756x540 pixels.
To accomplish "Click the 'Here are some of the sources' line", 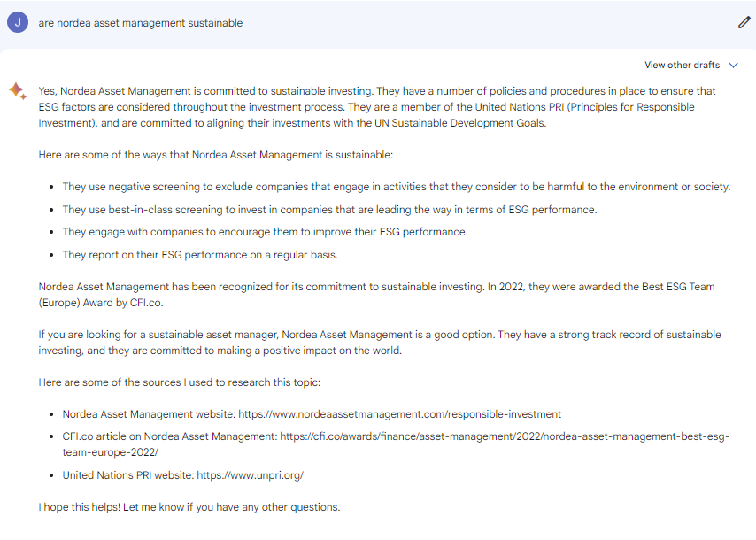I will coord(180,382).
